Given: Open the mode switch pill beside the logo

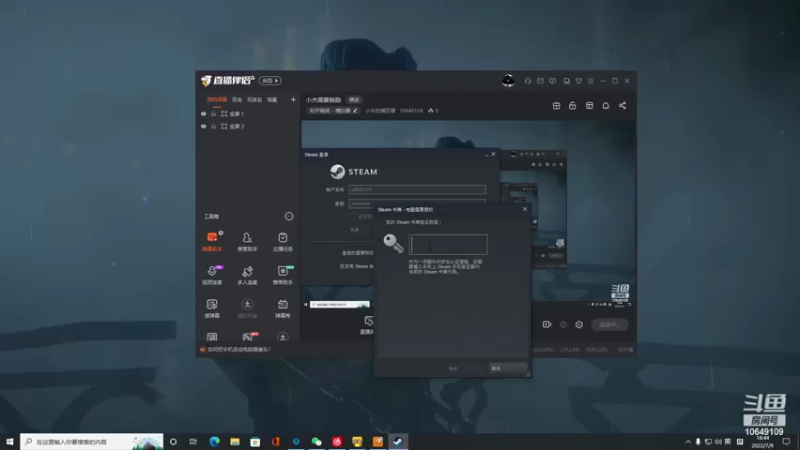Looking at the screenshot, I should (x=269, y=81).
